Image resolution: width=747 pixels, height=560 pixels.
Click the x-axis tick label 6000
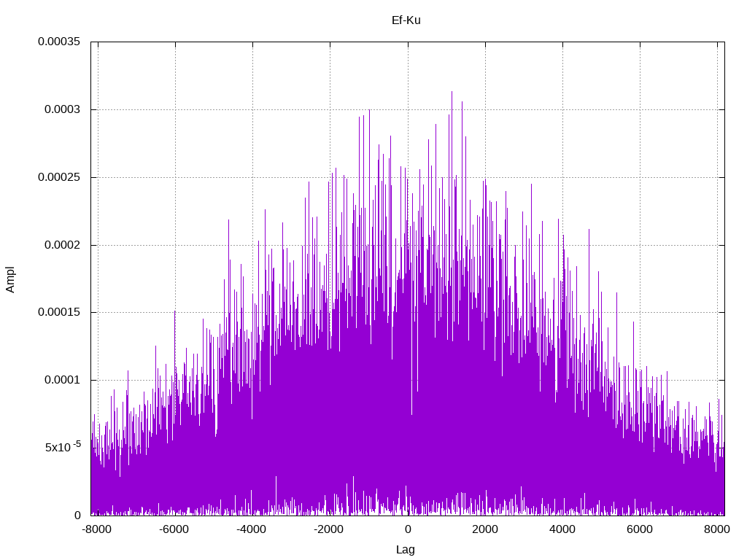click(x=640, y=529)
